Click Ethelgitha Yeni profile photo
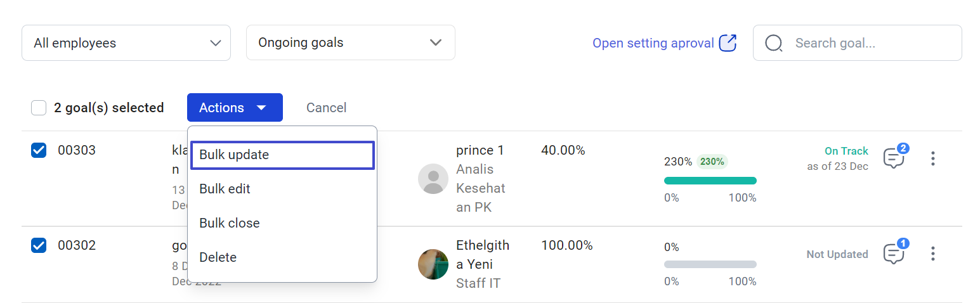Viewport: 980px width, 303px height. point(433,264)
